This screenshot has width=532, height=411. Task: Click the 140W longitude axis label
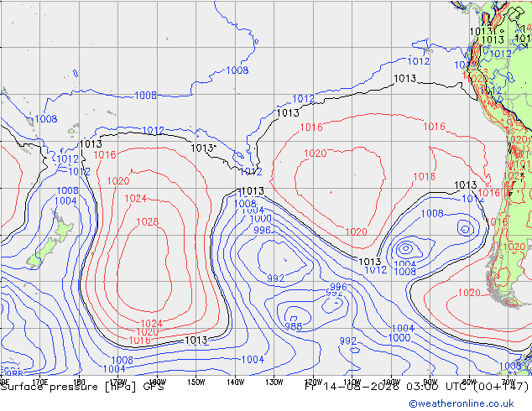click(236, 382)
